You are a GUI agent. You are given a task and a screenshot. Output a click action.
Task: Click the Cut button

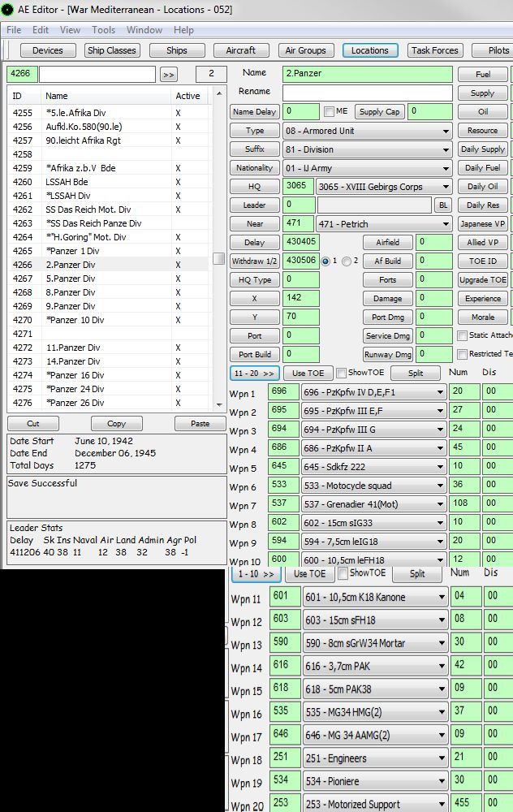click(x=33, y=424)
